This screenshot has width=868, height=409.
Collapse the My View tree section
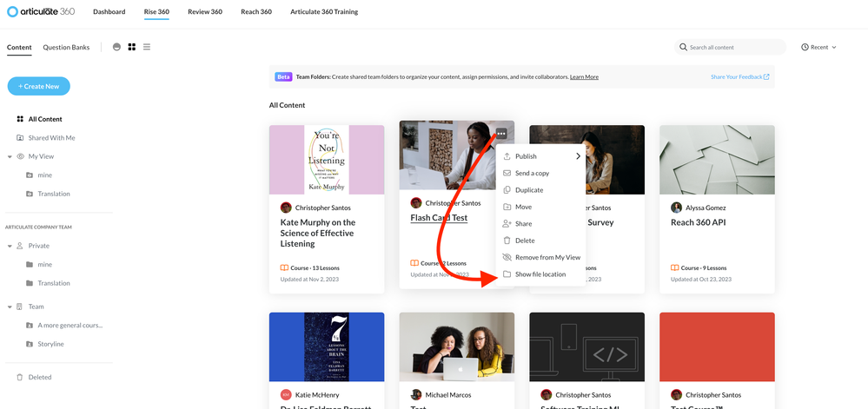point(10,157)
